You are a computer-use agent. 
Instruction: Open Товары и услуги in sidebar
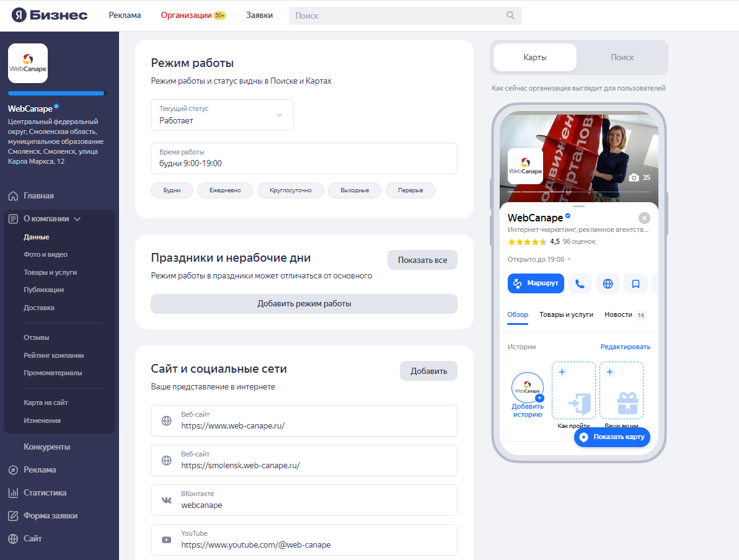(x=50, y=272)
